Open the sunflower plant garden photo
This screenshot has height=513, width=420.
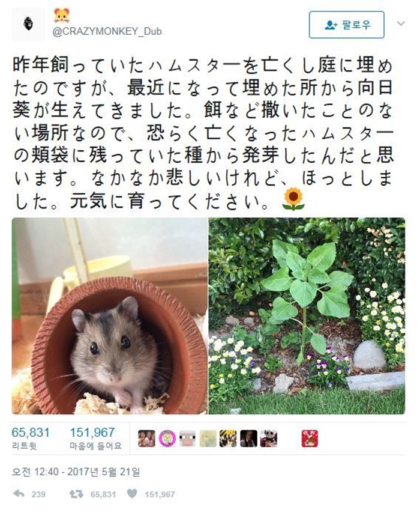pyautogui.click(x=307, y=316)
